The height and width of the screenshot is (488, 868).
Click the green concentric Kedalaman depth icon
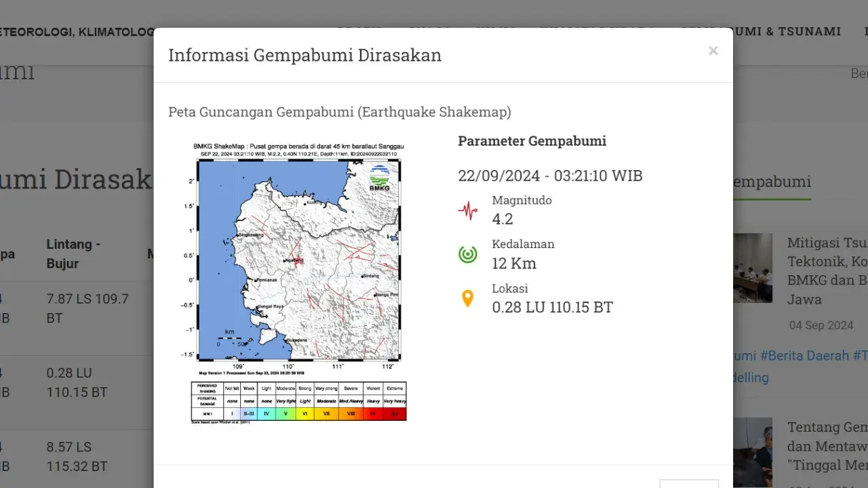[467, 254]
